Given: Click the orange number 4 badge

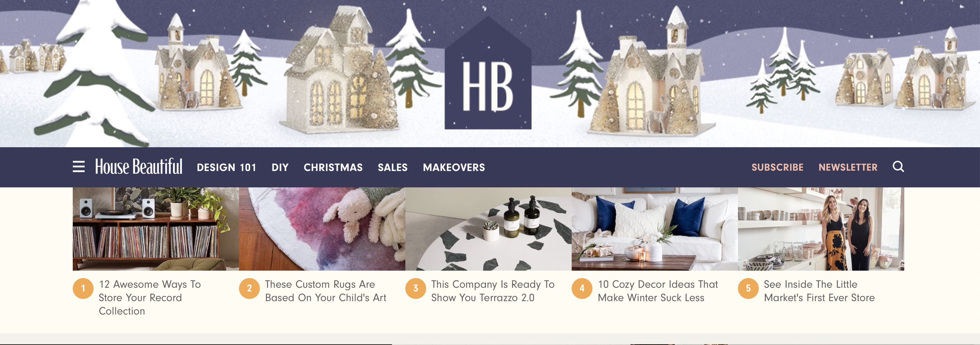Looking at the screenshot, I should coord(582,288).
